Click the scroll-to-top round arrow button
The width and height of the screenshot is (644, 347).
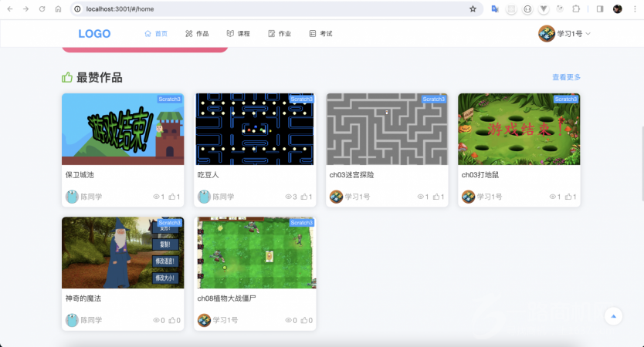tap(613, 316)
